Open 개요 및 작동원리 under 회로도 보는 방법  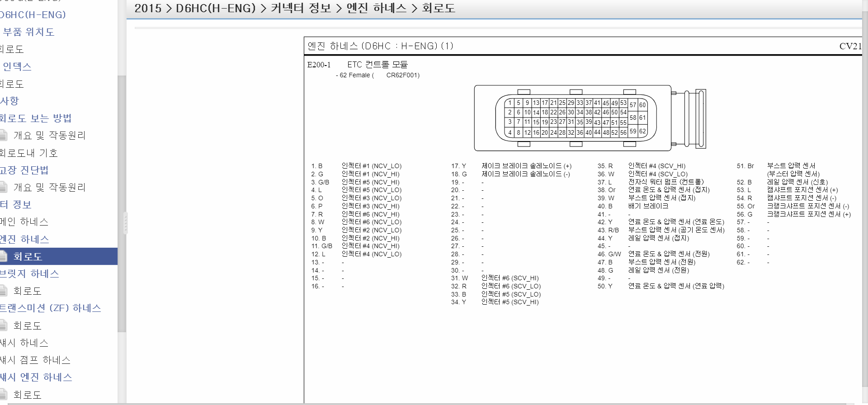pos(49,136)
